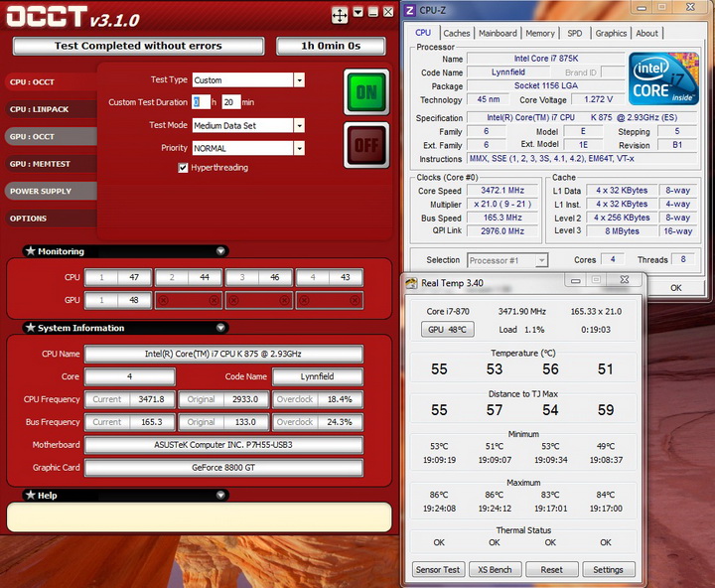
Task: Click the GPU 48°C button in Real Temp
Action: (447, 330)
